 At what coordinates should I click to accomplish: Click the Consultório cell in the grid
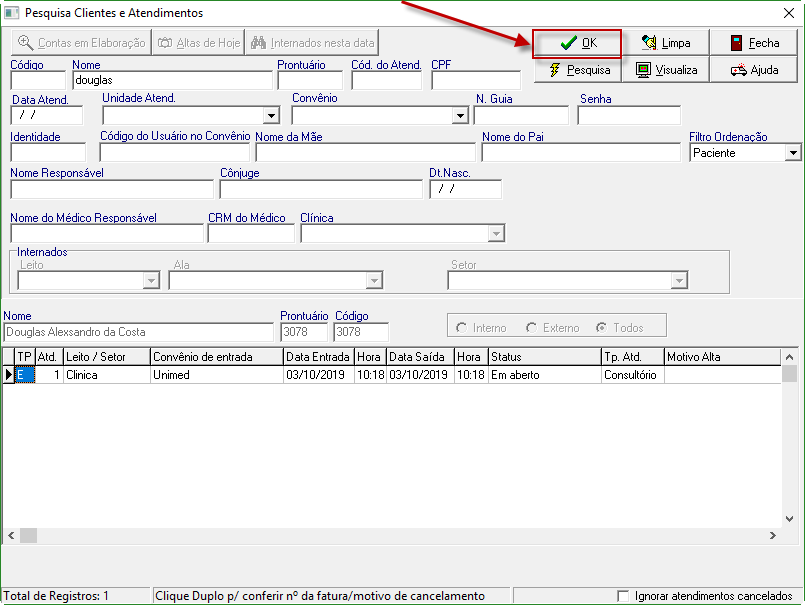632,374
